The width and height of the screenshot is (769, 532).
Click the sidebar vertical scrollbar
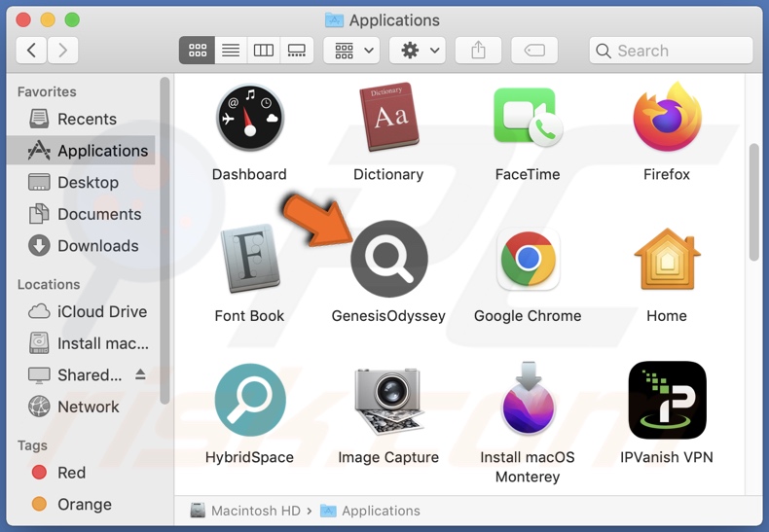tap(165, 240)
